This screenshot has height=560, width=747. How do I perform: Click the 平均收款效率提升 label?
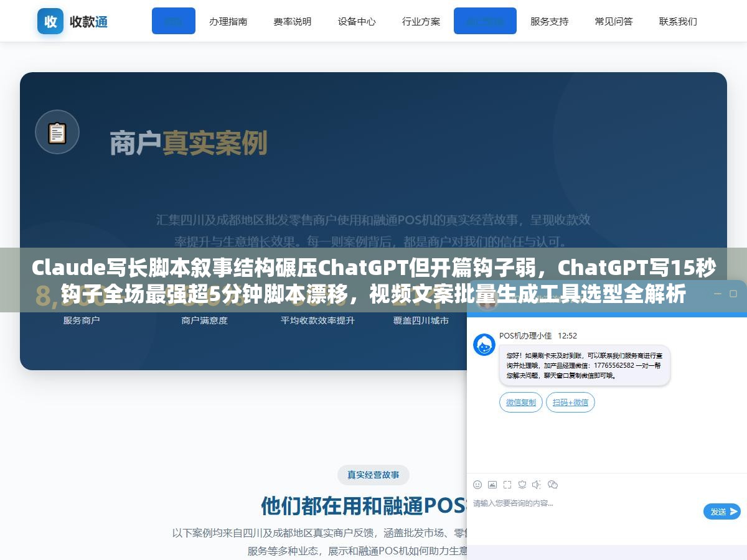pos(317,320)
